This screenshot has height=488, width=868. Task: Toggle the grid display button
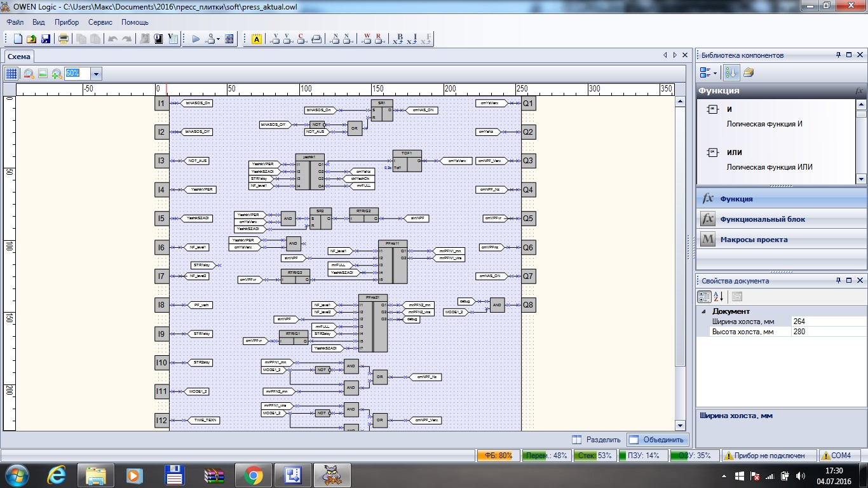pos(11,74)
